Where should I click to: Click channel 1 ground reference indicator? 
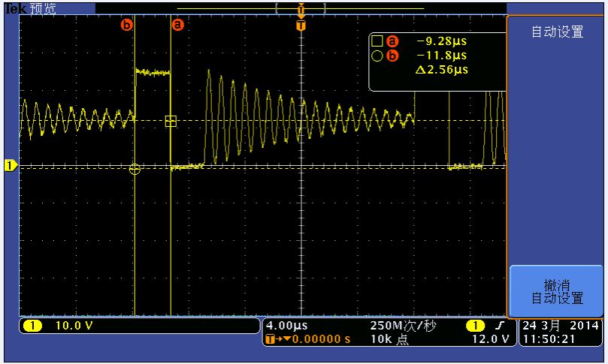point(10,165)
